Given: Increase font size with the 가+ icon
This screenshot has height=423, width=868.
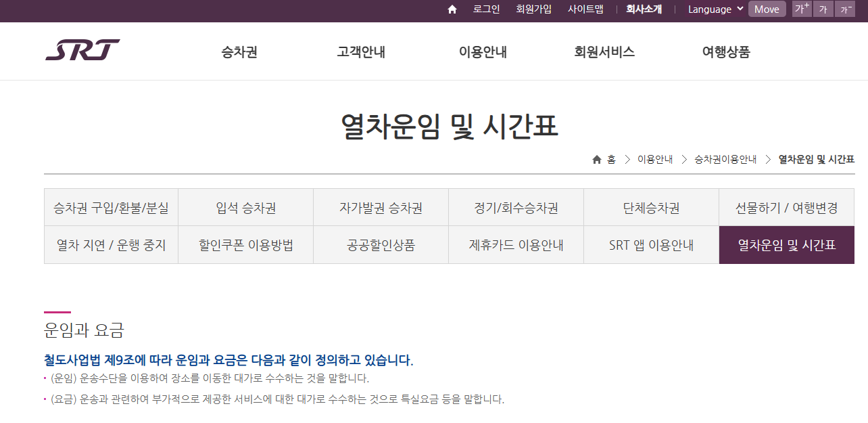Looking at the screenshot, I should pyautogui.click(x=802, y=9).
